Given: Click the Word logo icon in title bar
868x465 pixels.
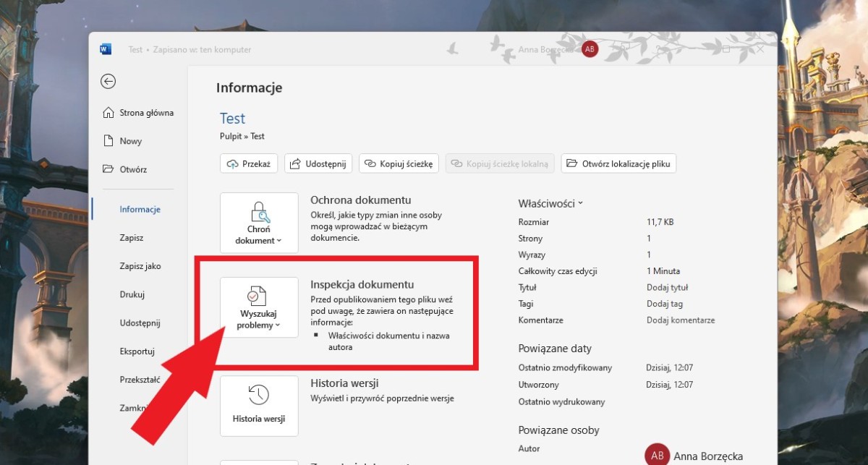Looking at the screenshot, I should click(106, 49).
